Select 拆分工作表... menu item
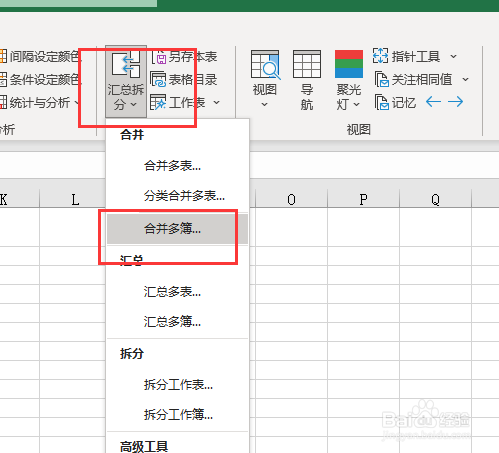The height and width of the screenshot is (453, 499). (177, 385)
